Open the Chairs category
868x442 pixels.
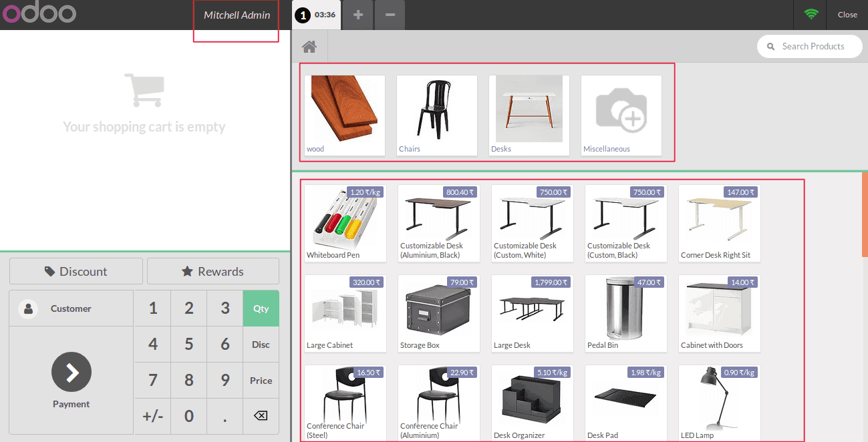[437, 116]
